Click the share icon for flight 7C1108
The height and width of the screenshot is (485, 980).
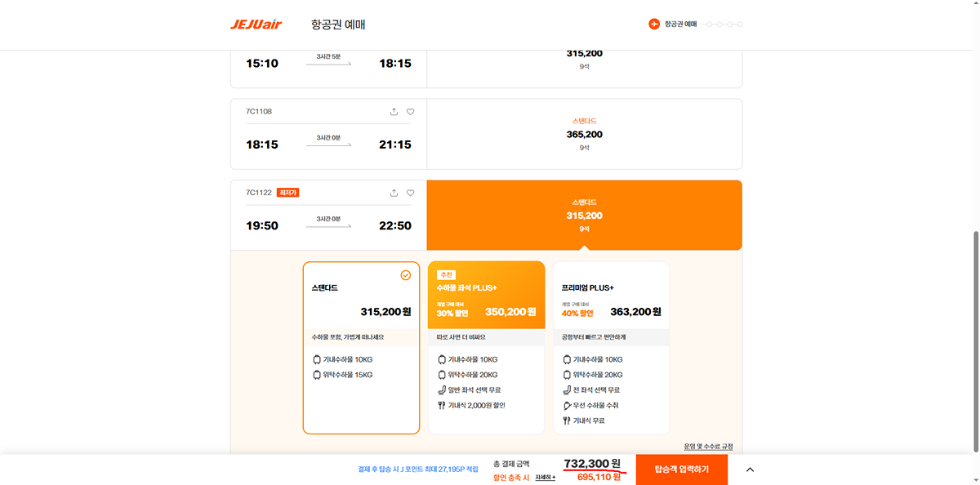click(394, 112)
